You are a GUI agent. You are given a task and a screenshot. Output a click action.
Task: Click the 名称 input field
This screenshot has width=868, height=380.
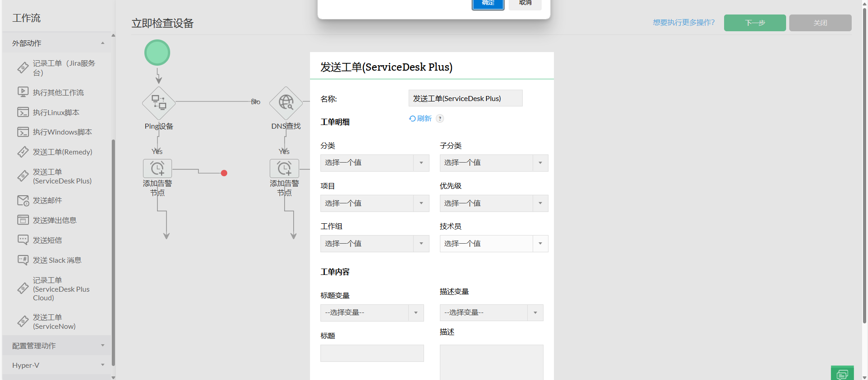coord(466,98)
